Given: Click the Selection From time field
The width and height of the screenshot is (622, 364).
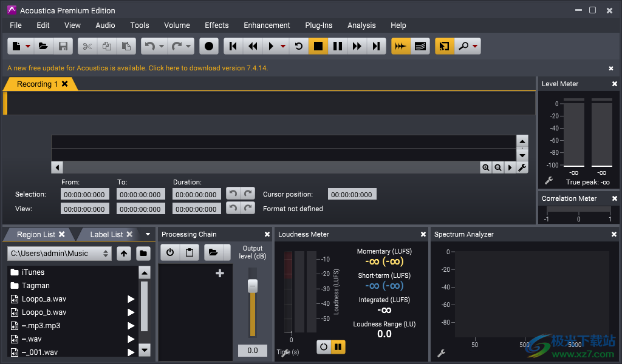Looking at the screenshot, I should [85, 195].
